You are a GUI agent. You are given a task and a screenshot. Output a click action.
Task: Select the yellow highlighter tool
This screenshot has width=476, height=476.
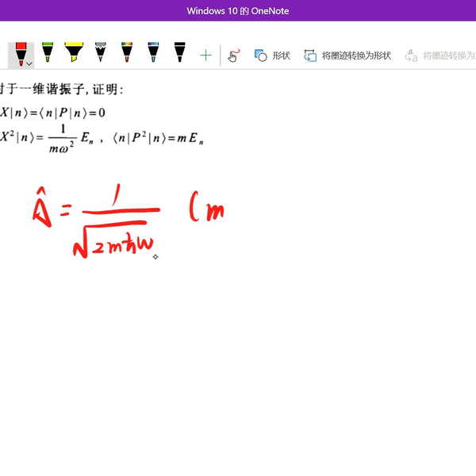coord(74,52)
